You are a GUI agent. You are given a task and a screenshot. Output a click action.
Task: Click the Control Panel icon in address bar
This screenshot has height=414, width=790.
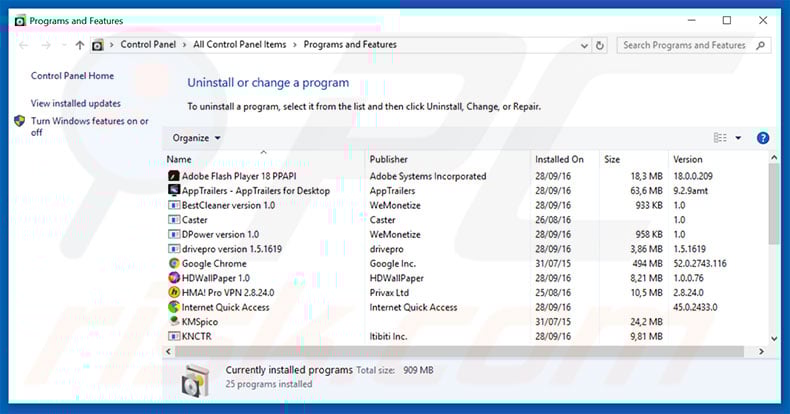coord(98,45)
